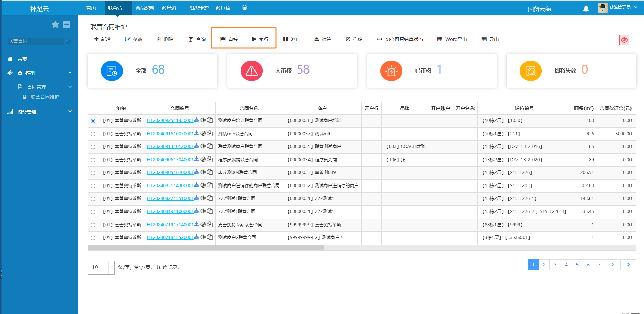Download icon for contract HT2024071917140001
644x314 pixels.
(197, 224)
